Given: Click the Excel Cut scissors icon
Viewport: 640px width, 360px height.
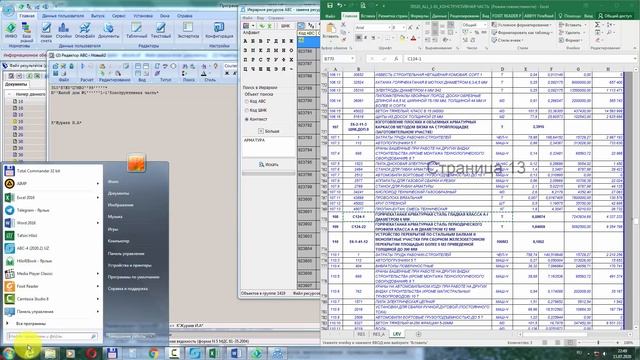Looking at the screenshot, I should tap(343, 25).
